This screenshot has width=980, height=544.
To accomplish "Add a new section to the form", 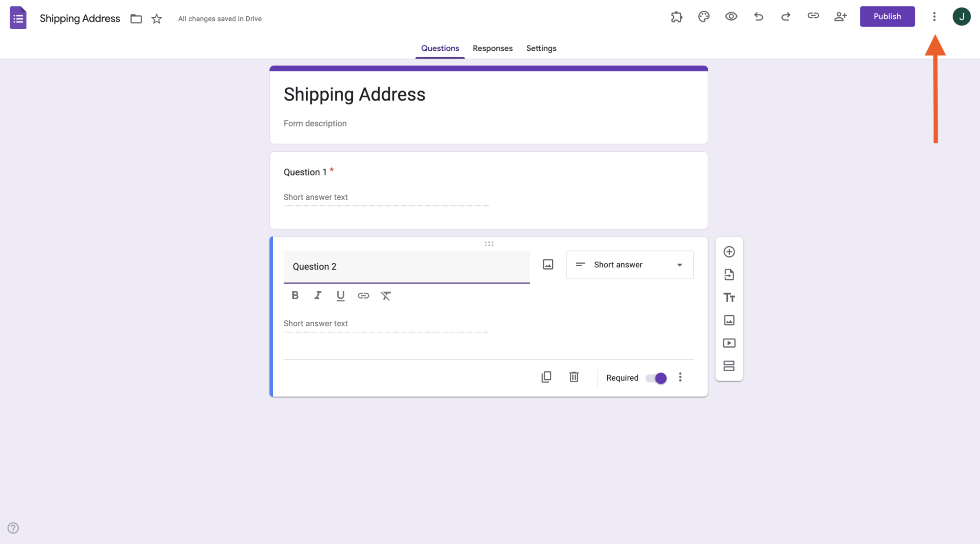I will [729, 366].
